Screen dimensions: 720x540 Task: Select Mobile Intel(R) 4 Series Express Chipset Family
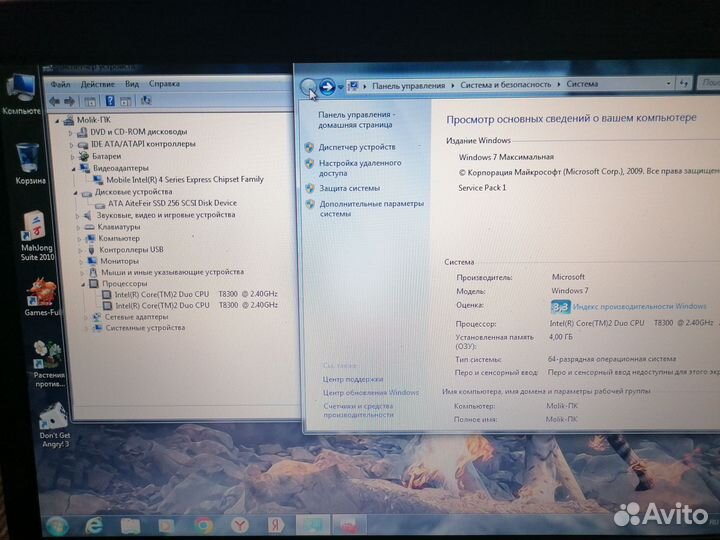coord(185,180)
